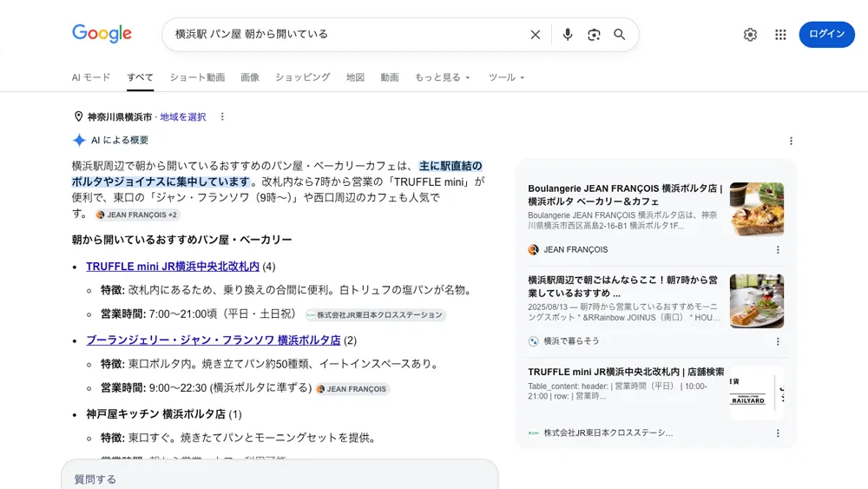Click highlighted 主に駅直結の text
Viewport: 868px width, 489px height.
450,166
